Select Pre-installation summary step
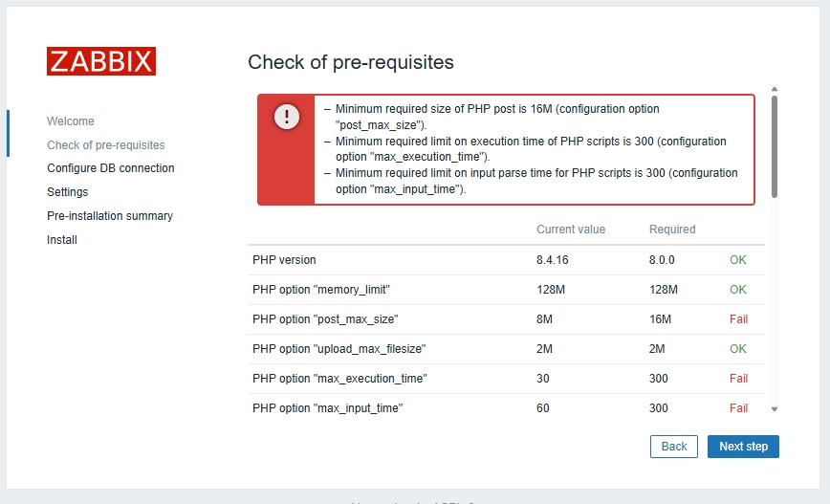The width and height of the screenshot is (830, 504). pos(110,216)
